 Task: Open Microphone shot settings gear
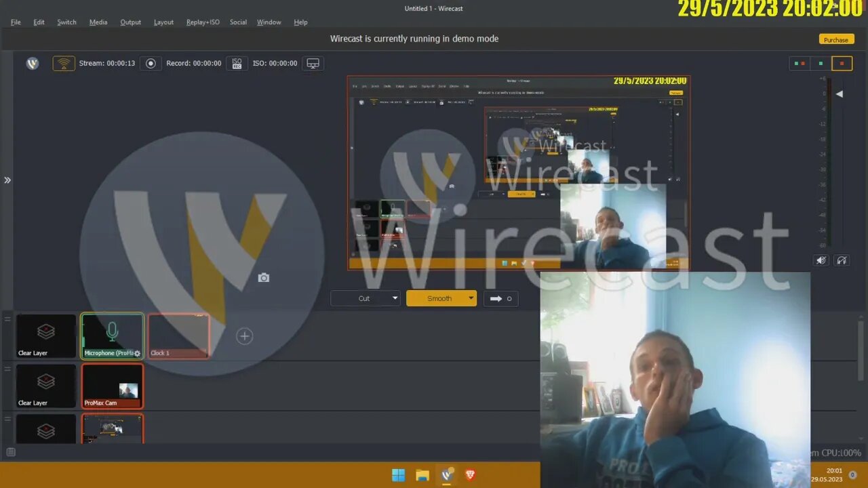(x=137, y=353)
